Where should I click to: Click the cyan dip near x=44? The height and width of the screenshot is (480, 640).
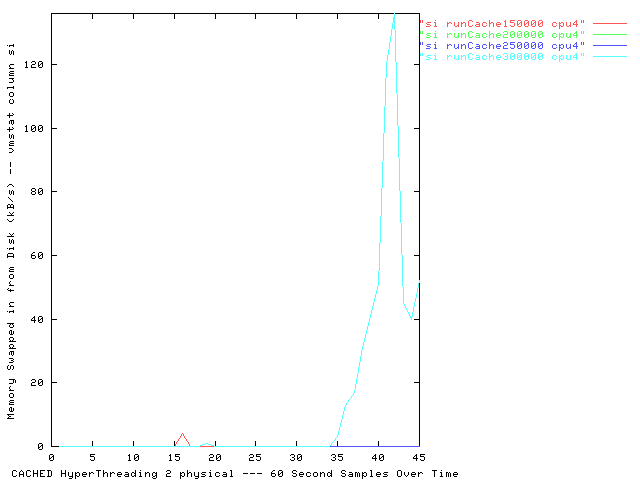[x=411, y=318]
